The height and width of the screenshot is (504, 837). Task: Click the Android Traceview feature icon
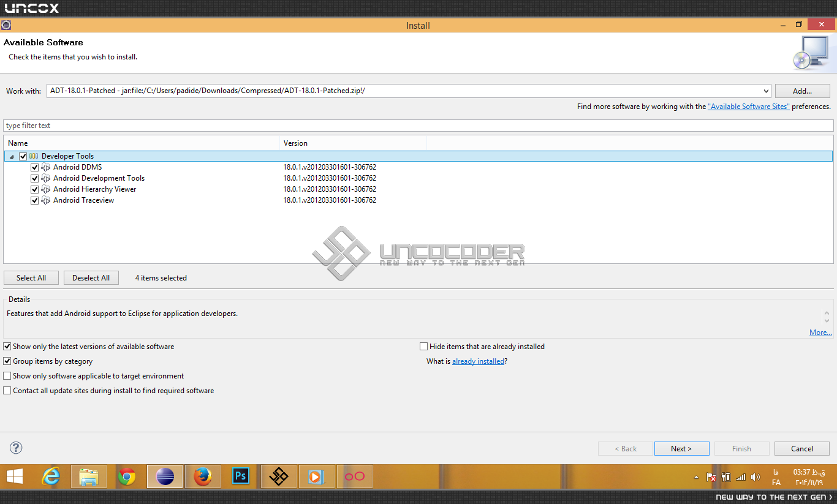tap(46, 200)
